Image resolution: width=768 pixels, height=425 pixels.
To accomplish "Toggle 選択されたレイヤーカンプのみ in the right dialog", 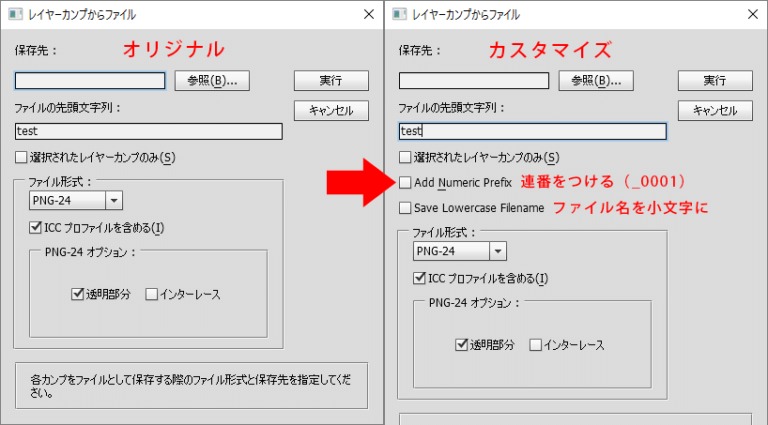I will [405, 157].
